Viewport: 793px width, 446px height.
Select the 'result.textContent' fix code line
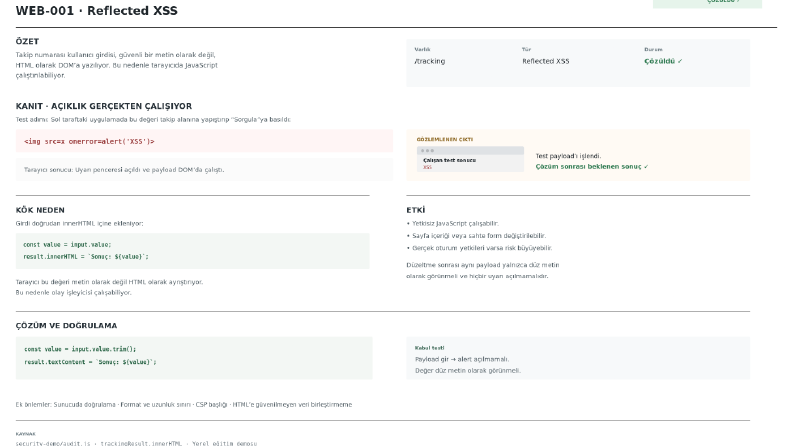click(90, 362)
